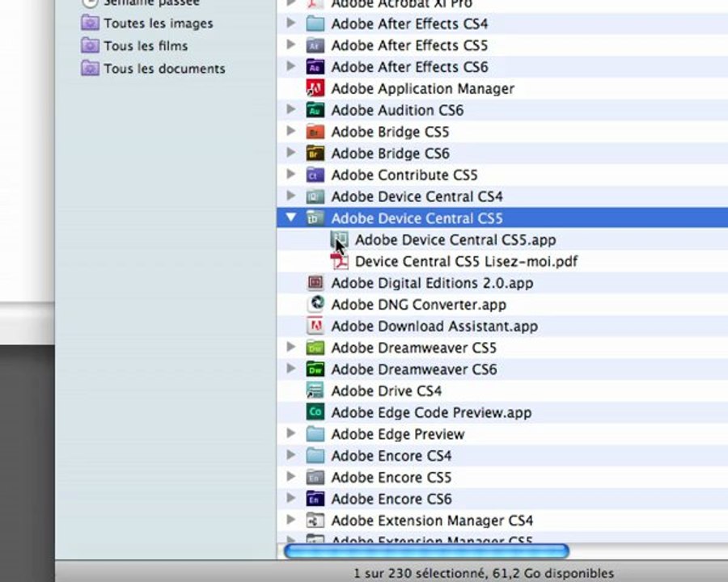Viewport: 728px width, 582px height.
Task: Click the Adobe Encore CS4 folder icon
Action: tap(315, 455)
